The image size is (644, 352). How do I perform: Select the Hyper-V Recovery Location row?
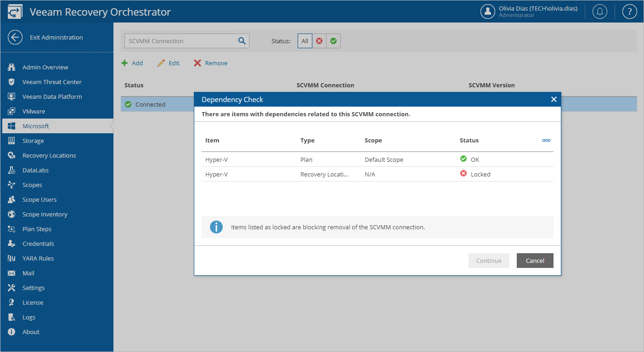tap(378, 174)
